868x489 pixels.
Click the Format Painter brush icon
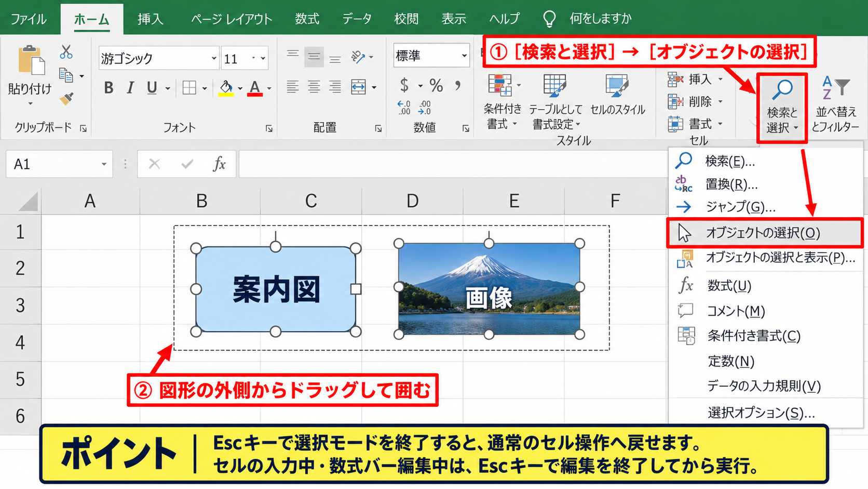point(66,98)
